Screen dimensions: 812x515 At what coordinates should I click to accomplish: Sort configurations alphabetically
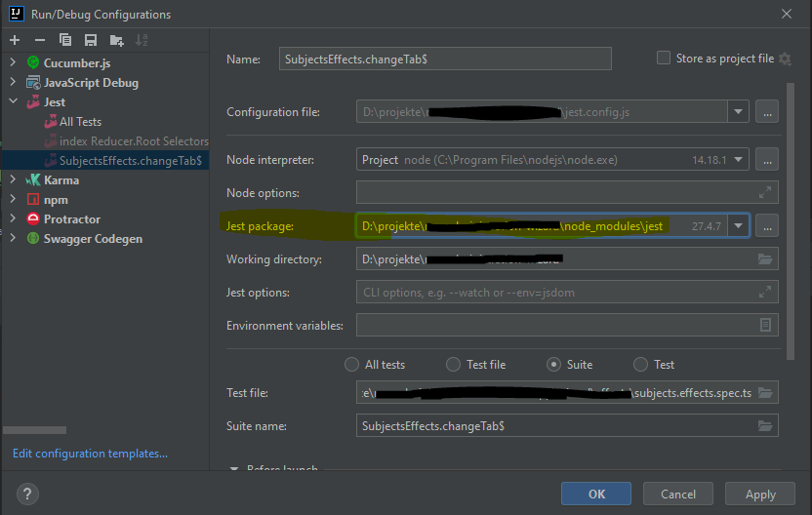(142, 40)
